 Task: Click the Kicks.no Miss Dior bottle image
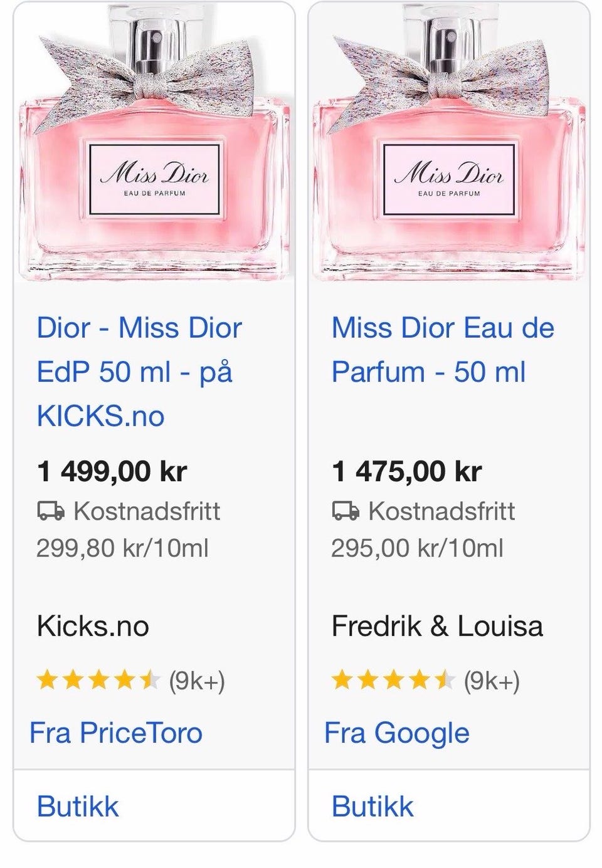click(154, 144)
